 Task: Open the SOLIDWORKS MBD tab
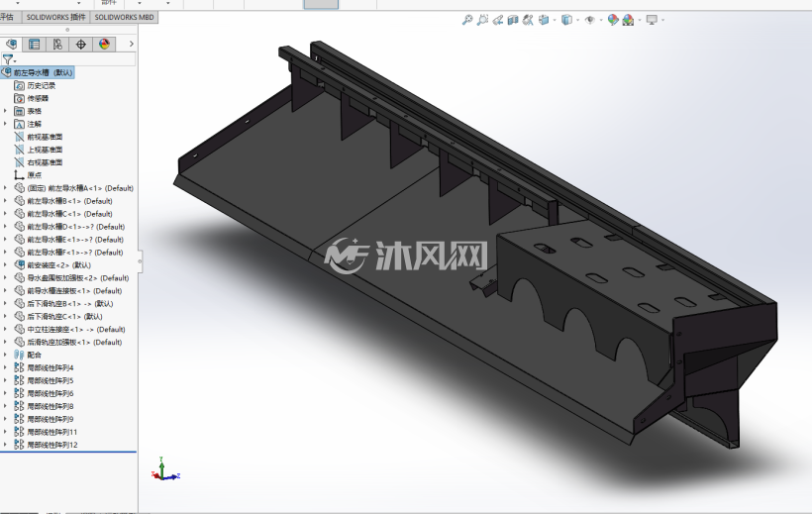[x=125, y=17]
